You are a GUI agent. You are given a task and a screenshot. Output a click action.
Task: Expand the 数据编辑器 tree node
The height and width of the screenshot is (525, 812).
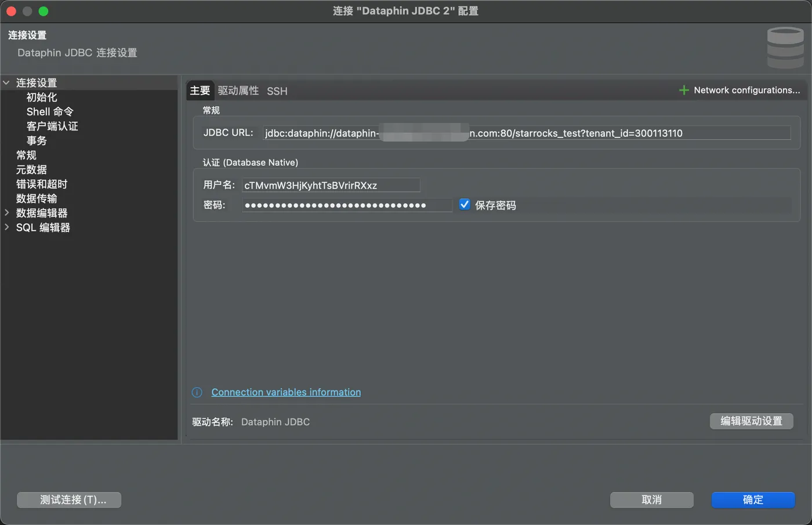(6, 213)
